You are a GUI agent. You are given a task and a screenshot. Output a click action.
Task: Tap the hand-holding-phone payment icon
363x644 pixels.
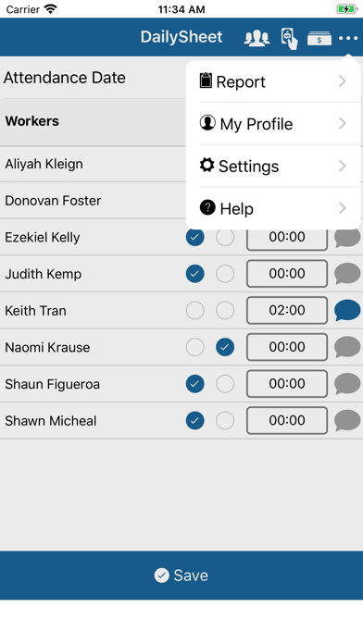point(289,39)
